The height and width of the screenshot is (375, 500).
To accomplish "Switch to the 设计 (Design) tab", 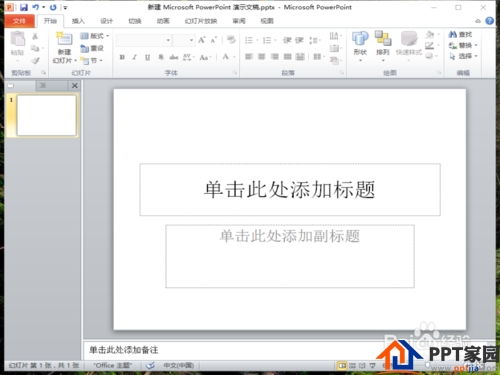I will [x=107, y=21].
